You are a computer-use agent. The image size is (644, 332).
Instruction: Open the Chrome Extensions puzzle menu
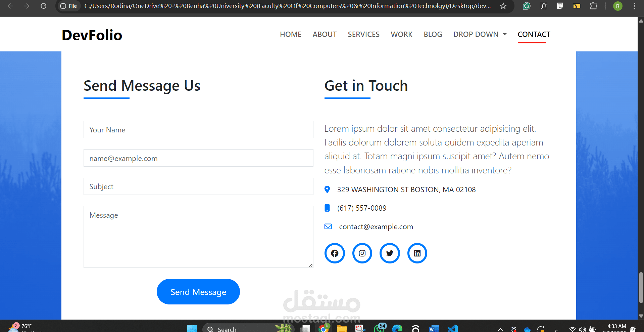point(593,6)
